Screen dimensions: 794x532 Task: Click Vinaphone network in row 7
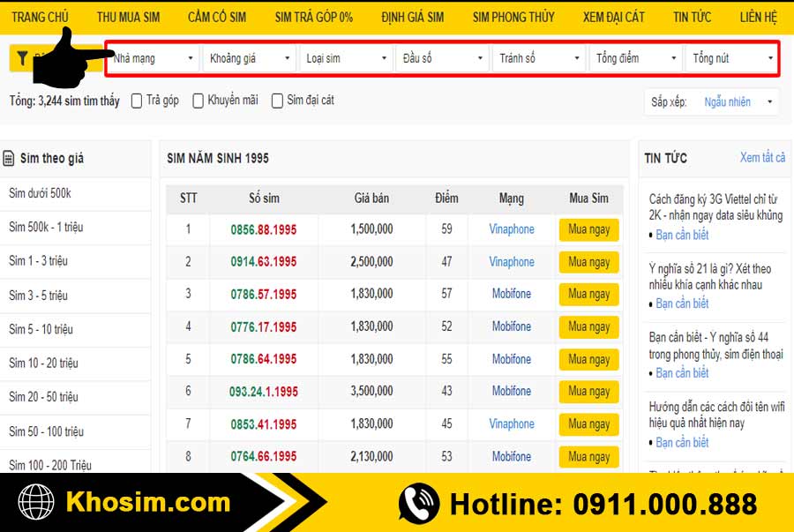(512, 424)
